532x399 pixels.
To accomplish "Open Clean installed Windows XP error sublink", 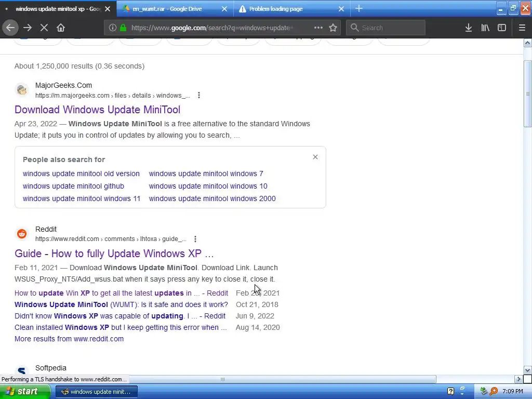I will [121, 328].
